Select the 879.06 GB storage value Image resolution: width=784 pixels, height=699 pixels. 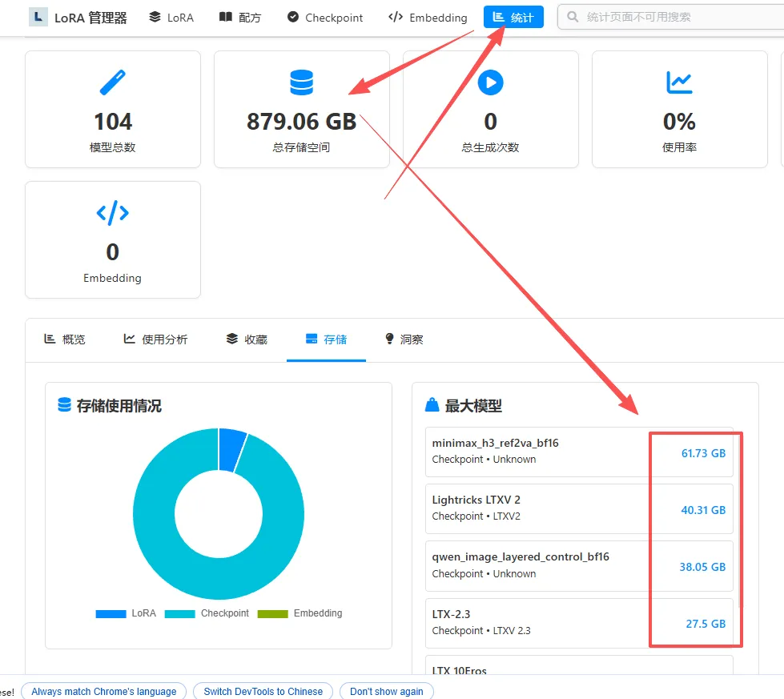(x=301, y=122)
